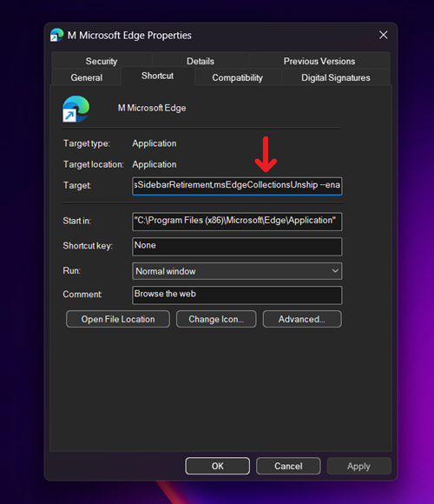The image size is (434, 504).
Task: Select the Shortcut tab
Action: (x=158, y=76)
